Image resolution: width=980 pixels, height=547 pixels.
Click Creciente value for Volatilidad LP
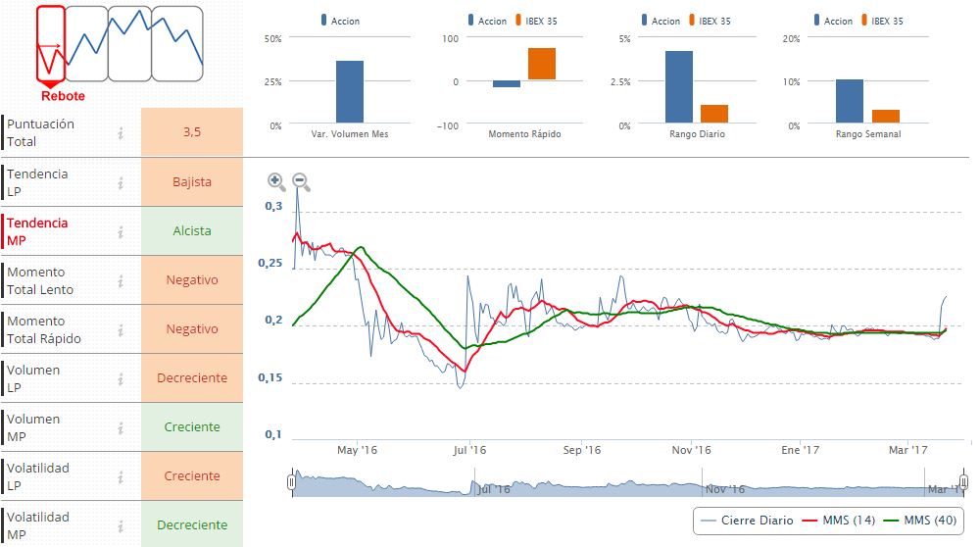[192, 475]
